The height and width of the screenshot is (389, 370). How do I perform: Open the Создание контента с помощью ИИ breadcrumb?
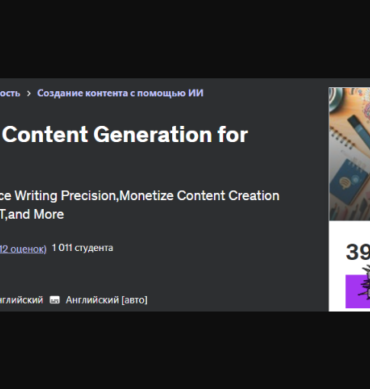pos(120,93)
